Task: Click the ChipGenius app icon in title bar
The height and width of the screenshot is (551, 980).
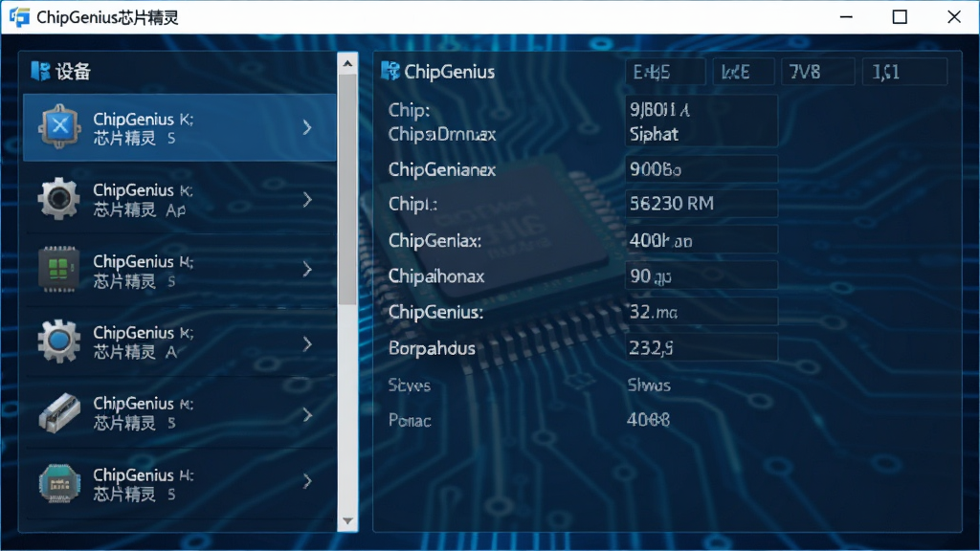Action: click(x=19, y=17)
